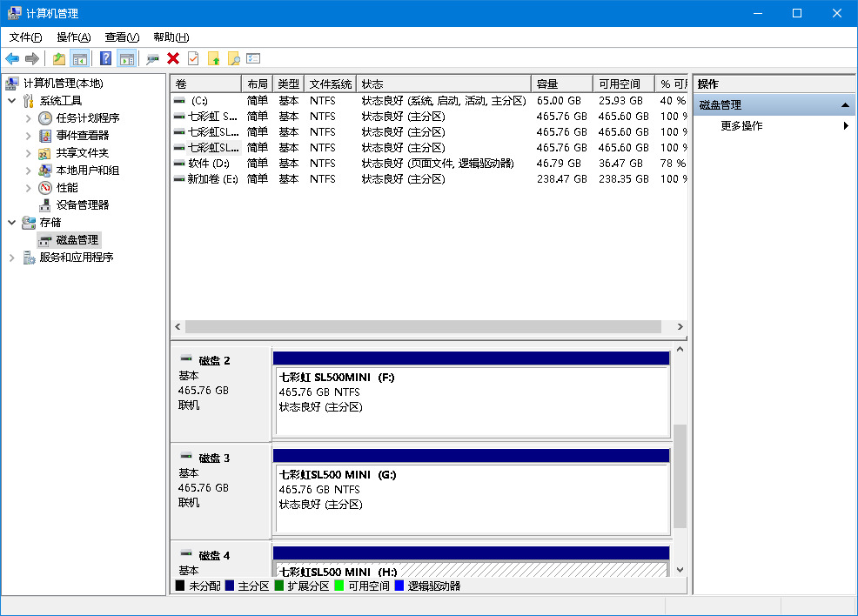
Task: Toggle the show/hide Action pane icon
Action: pyautogui.click(x=127, y=58)
